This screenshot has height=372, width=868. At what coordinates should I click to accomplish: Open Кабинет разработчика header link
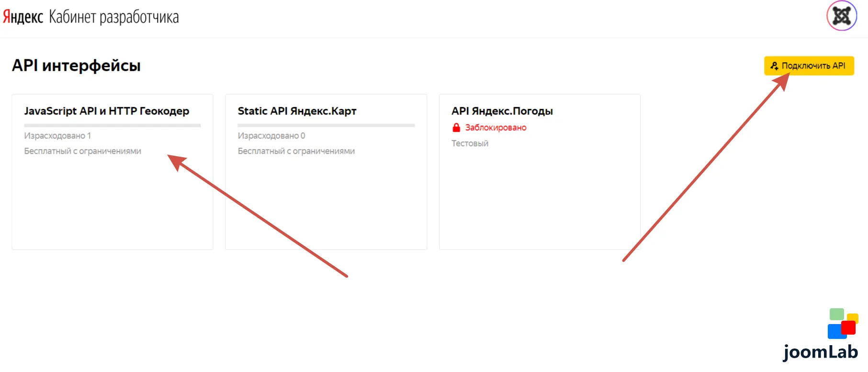[x=114, y=17]
